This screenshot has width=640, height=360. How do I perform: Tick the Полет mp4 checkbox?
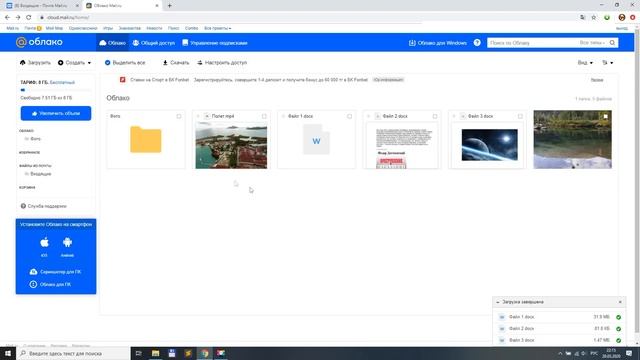264,116
